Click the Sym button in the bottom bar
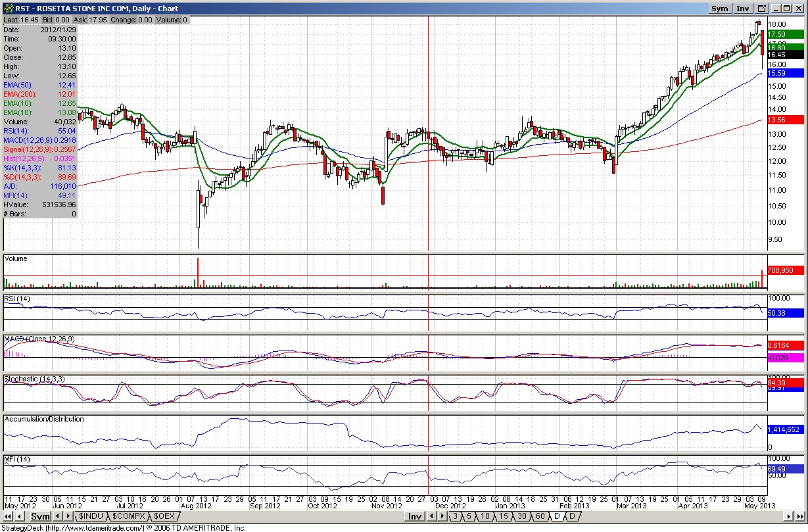This screenshot has height=532, width=808. (x=40, y=517)
